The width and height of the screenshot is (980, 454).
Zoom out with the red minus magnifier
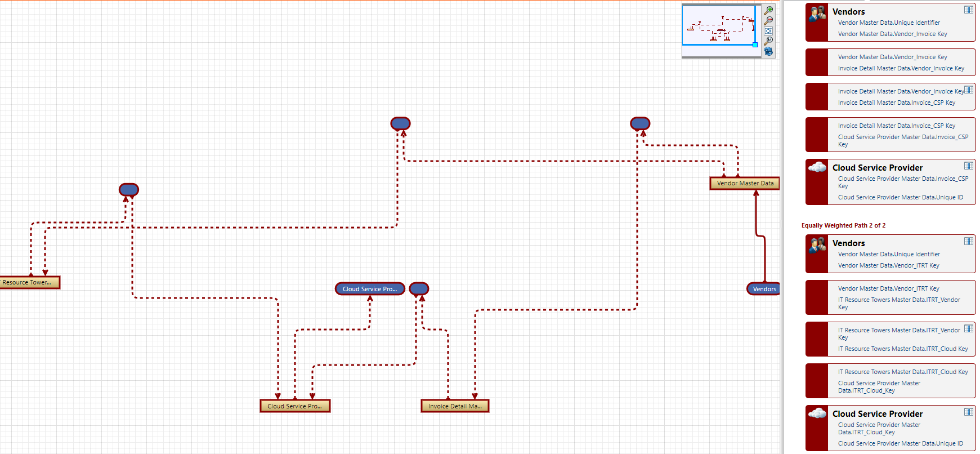tap(768, 21)
